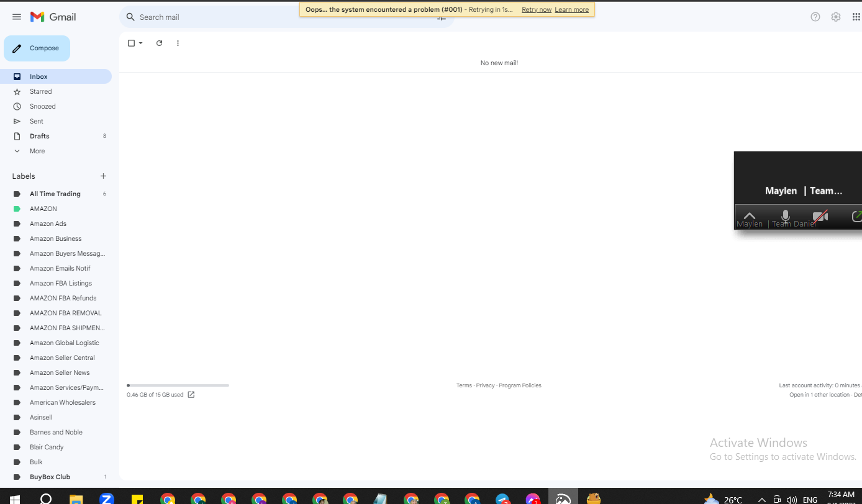Image resolution: width=862 pixels, height=504 pixels.
Task: Open the BuyBox Club label
Action: click(x=56, y=477)
